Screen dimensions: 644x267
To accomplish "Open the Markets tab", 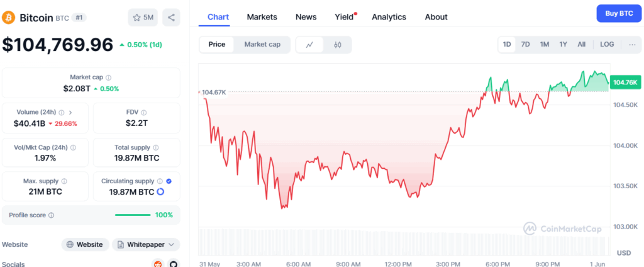I will pos(262,17).
